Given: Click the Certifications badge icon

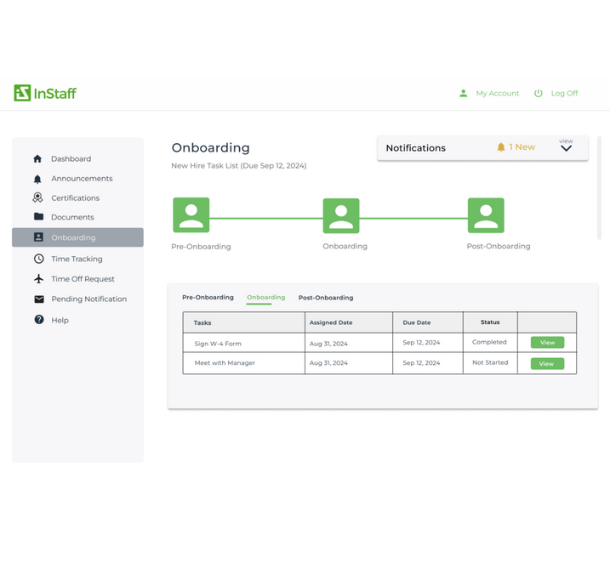Looking at the screenshot, I should pyautogui.click(x=38, y=198).
